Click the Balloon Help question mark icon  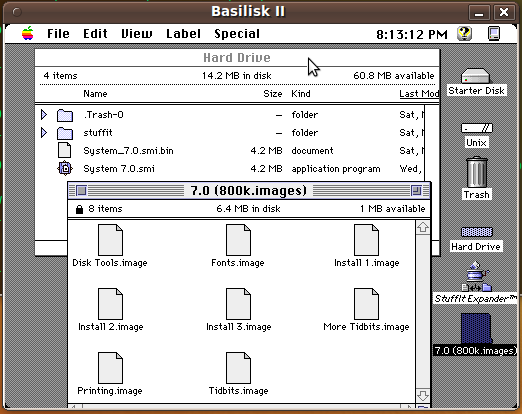[x=464, y=33]
